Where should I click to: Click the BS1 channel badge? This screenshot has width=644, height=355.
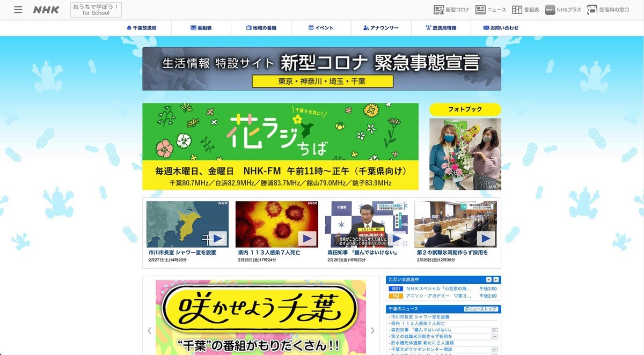pos(396,289)
